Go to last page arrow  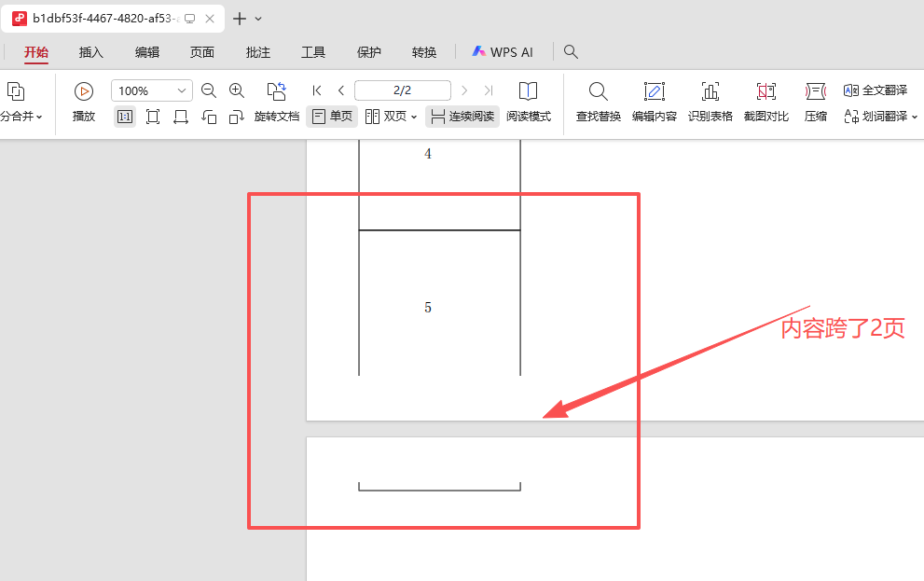pos(489,90)
